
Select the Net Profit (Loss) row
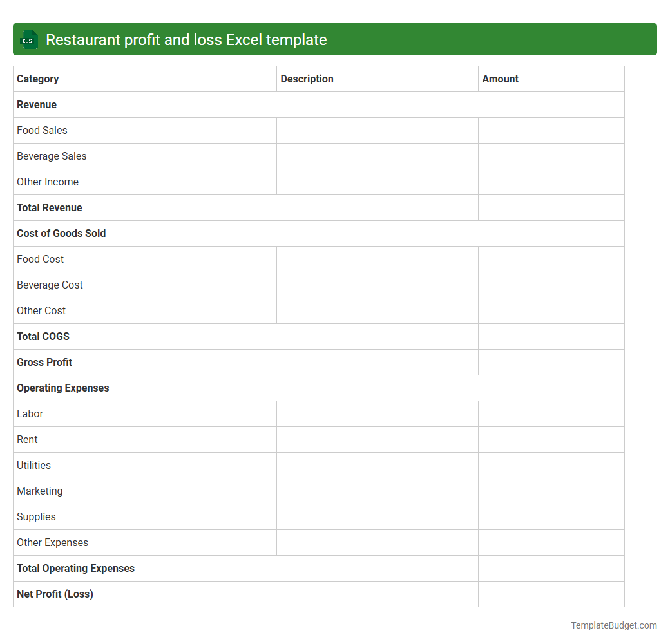(55, 594)
